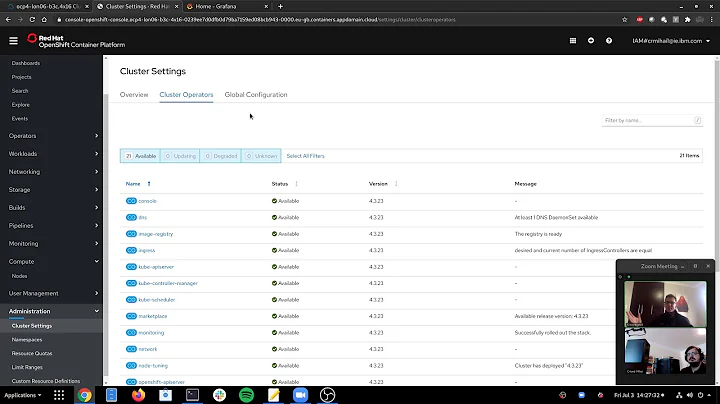Open Spotify from the taskbar
The image size is (720, 404).
coord(247,395)
